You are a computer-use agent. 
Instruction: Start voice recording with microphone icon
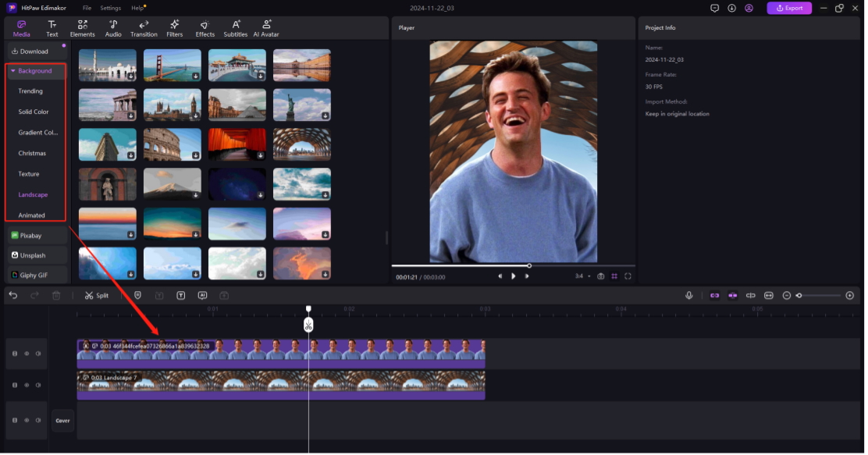pos(688,296)
